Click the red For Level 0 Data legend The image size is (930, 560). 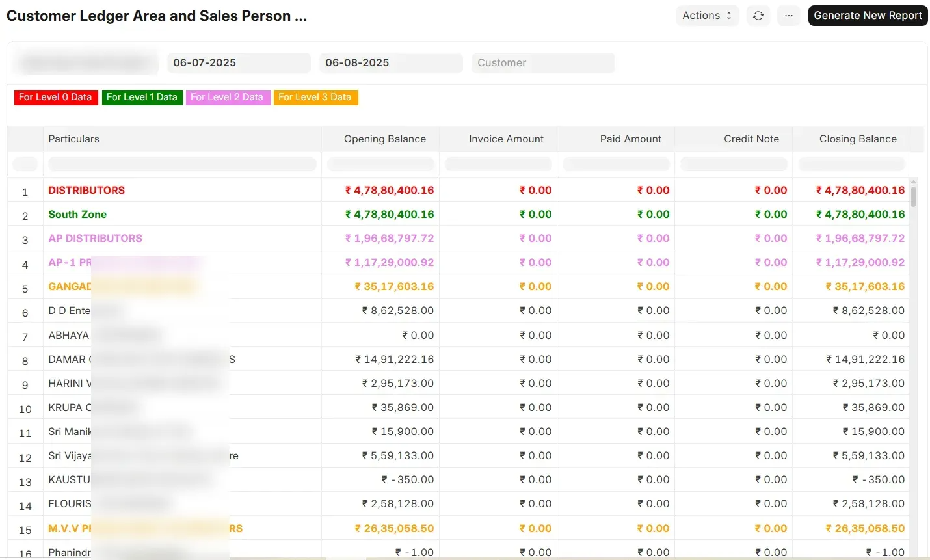pos(55,97)
